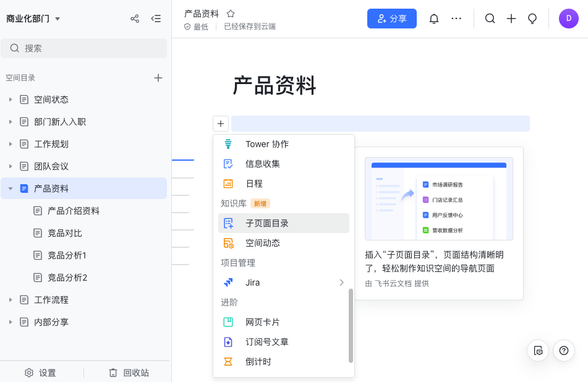Collapse the sidebar with the collapse icon
This screenshot has width=588, height=382.
tap(156, 19)
